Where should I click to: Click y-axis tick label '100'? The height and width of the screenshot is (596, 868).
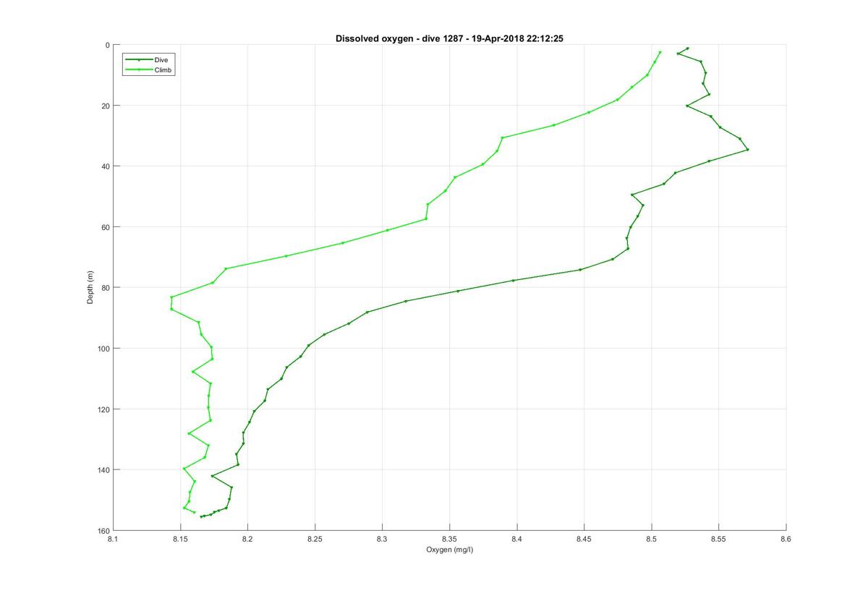[103, 349]
